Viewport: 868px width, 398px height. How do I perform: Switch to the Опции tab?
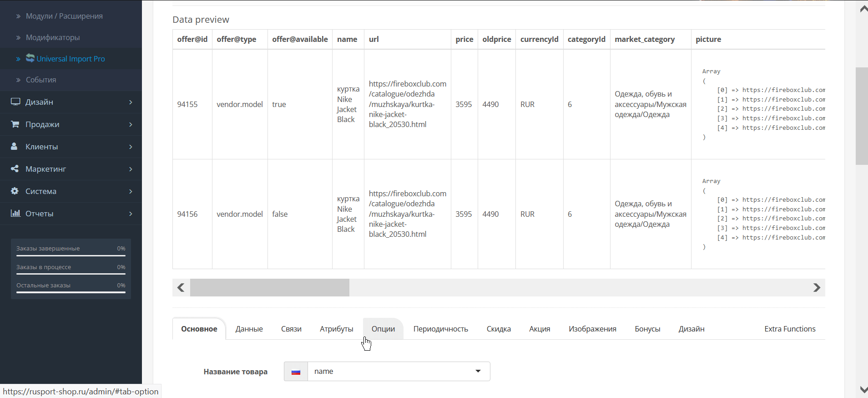point(383,329)
